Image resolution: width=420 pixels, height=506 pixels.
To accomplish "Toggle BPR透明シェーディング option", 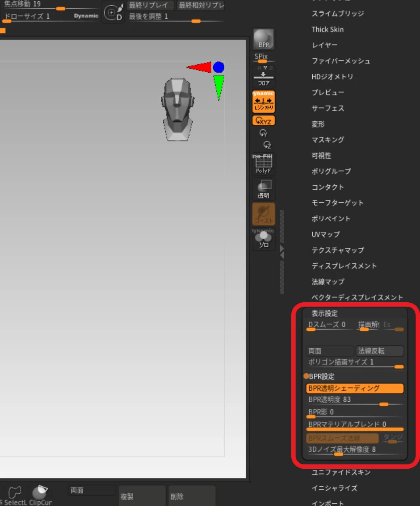I will [355, 388].
